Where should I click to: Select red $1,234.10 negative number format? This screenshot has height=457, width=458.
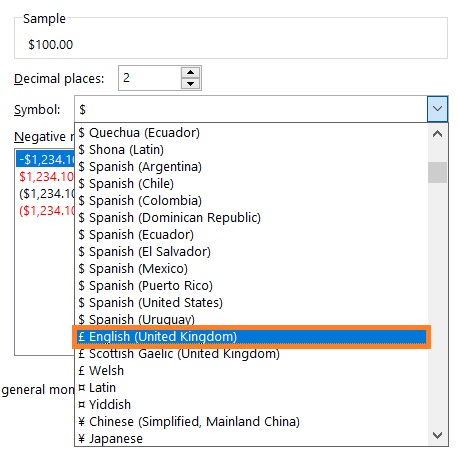[x=46, y=177]
